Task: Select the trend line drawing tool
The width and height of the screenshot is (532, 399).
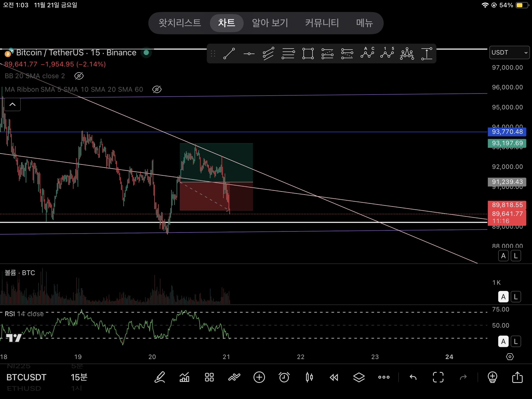Action: click(229, 53)
